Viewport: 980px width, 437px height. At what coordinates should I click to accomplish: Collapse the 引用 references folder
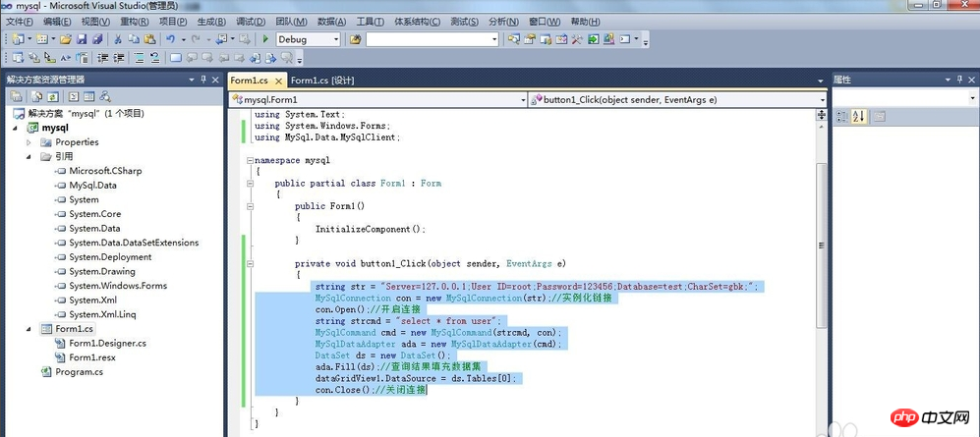[29, 157]
